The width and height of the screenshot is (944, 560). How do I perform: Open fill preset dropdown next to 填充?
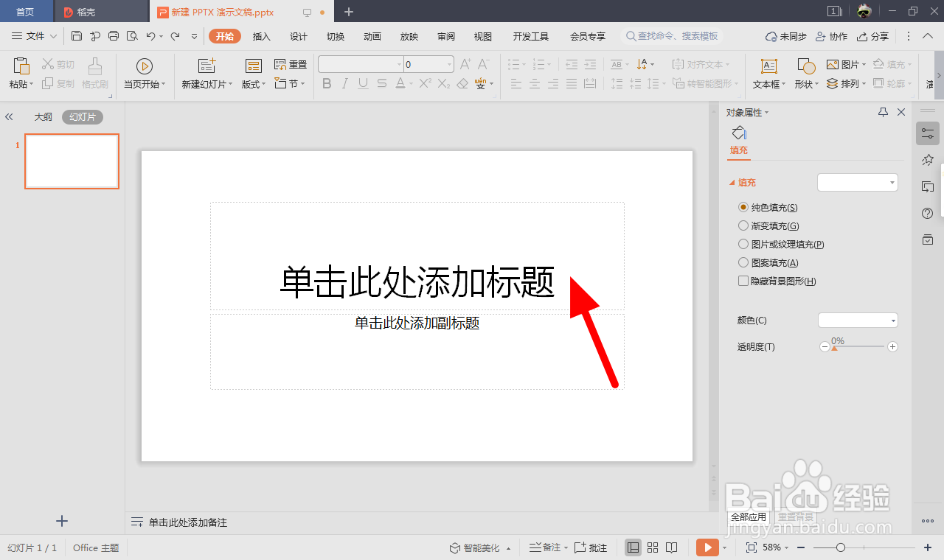pos(858,182)
